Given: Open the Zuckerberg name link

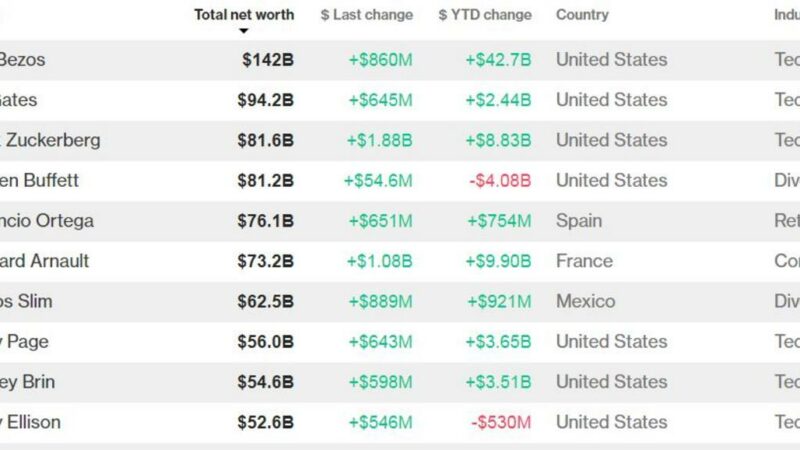Looking at the screenshot, I should click(50, 140).
